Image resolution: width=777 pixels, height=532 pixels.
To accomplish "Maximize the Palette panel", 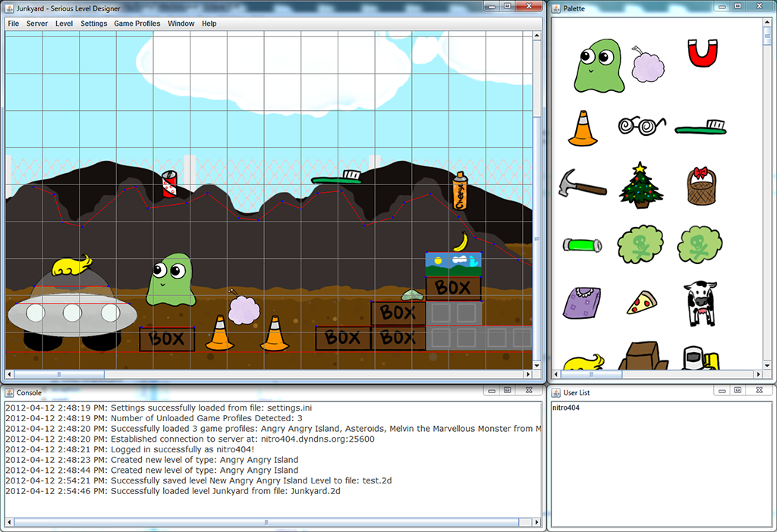I will pos(737,8).
